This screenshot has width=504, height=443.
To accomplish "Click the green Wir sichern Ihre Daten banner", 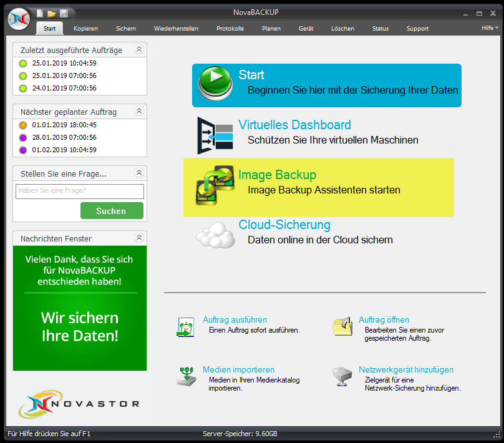I will pos(80,308).
